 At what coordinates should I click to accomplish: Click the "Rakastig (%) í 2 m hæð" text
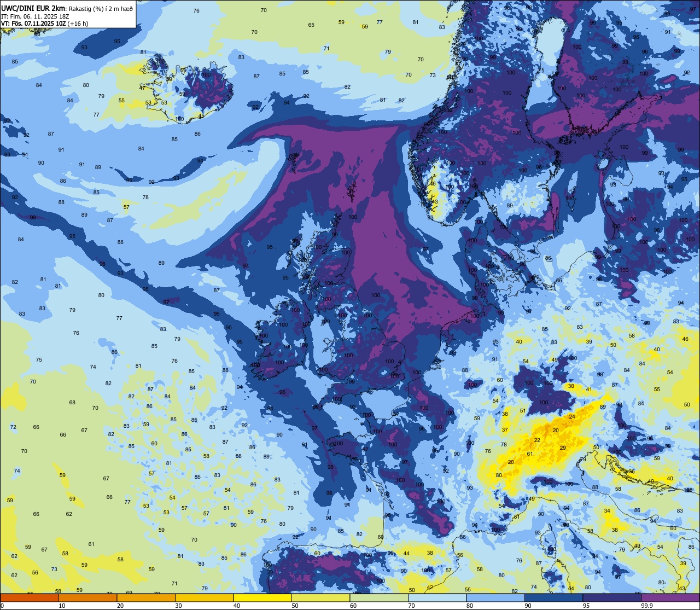click(100, 8)
